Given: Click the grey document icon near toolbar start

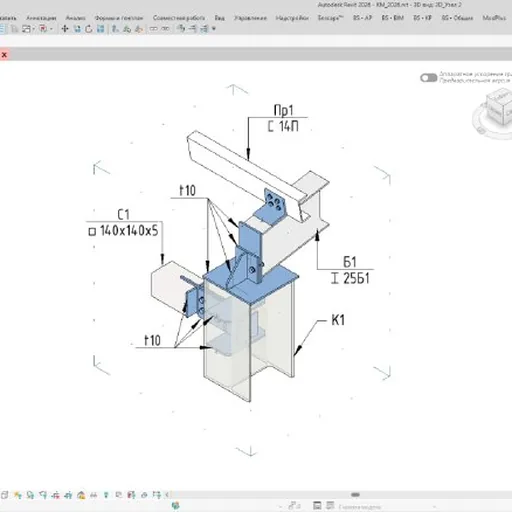Looking at the screenshot, I should (15, 29).
